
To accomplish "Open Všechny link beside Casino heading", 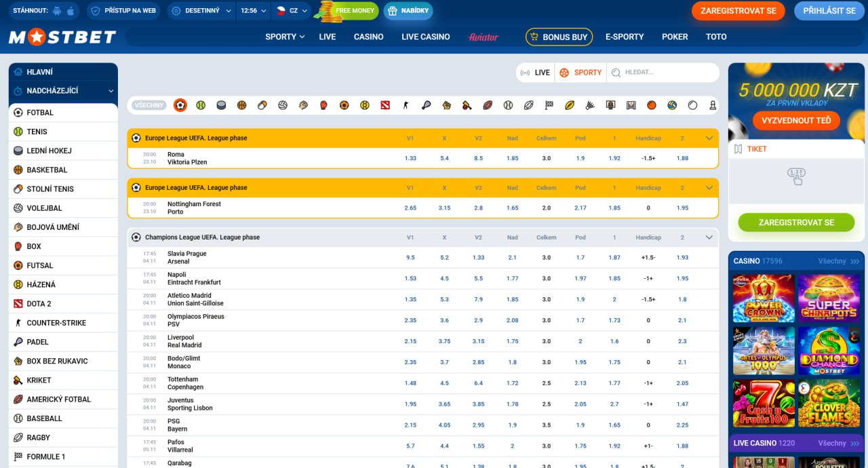I will 838,261.
